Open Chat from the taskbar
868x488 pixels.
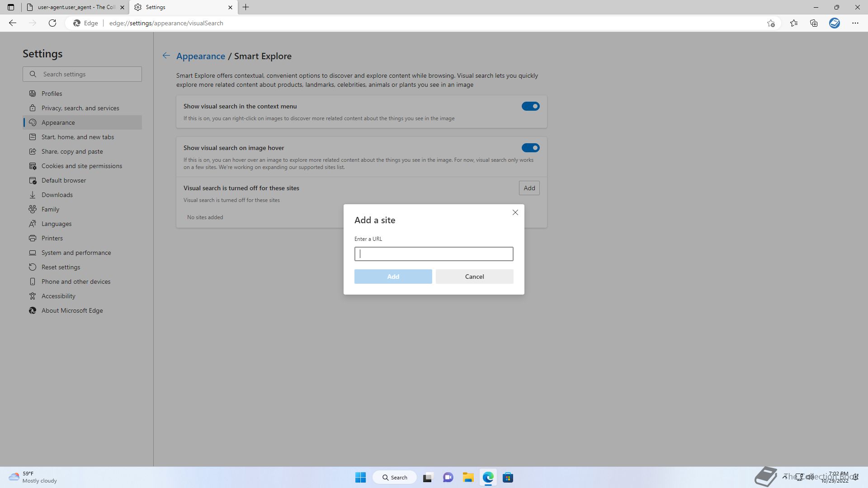click(448, 478)
